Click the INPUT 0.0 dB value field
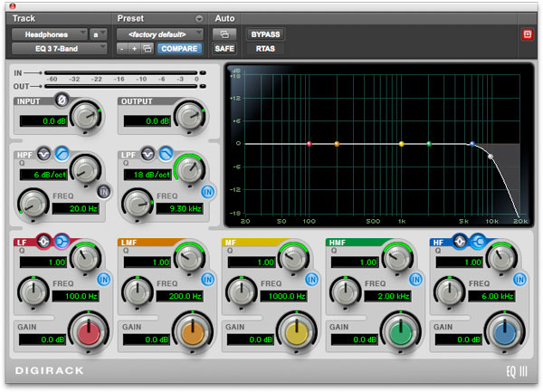 click(43, 121)
